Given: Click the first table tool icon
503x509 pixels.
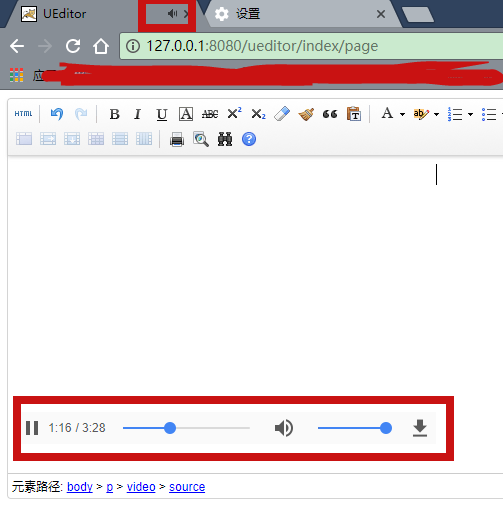Looking at the screenshot, I should click(24, 139).
